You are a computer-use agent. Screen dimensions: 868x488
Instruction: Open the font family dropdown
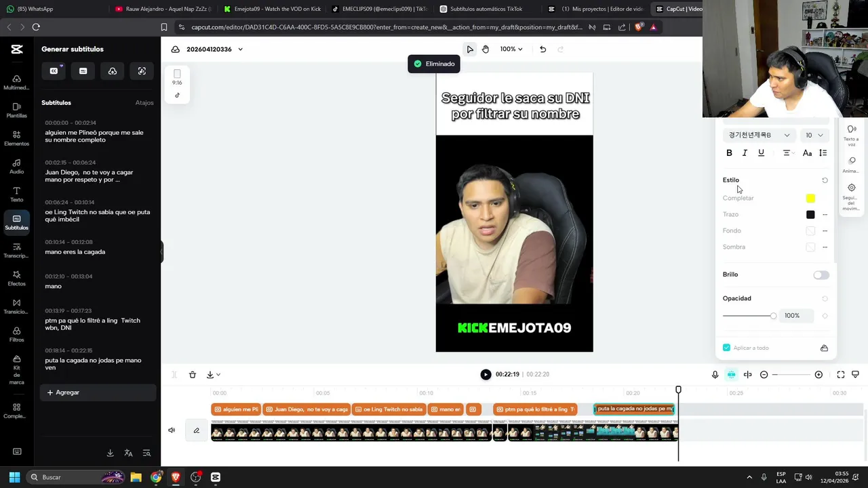coord(758,135)
